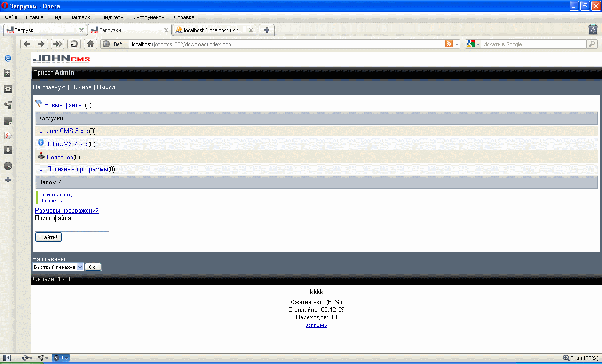Go to the Home page via house icon
The width and height of the screenshot is (602, 364).
(x=90, y=44)
